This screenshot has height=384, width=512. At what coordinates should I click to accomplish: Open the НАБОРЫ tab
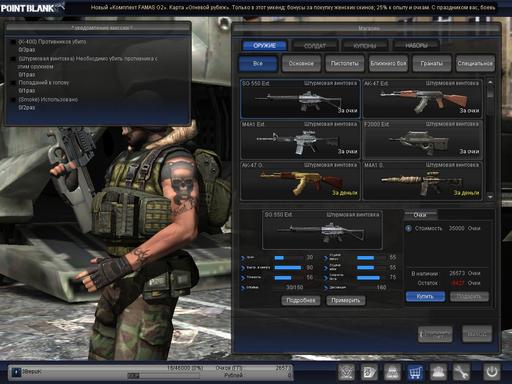click(416, 46)
